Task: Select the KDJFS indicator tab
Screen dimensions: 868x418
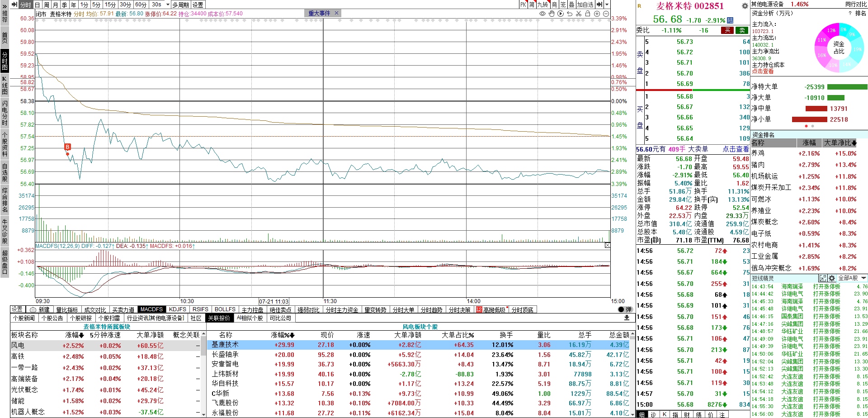Action: 178,309
